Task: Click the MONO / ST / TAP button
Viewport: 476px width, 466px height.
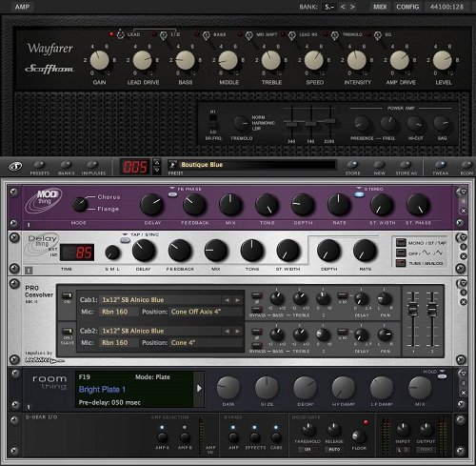Action: [x=401, y=242]
